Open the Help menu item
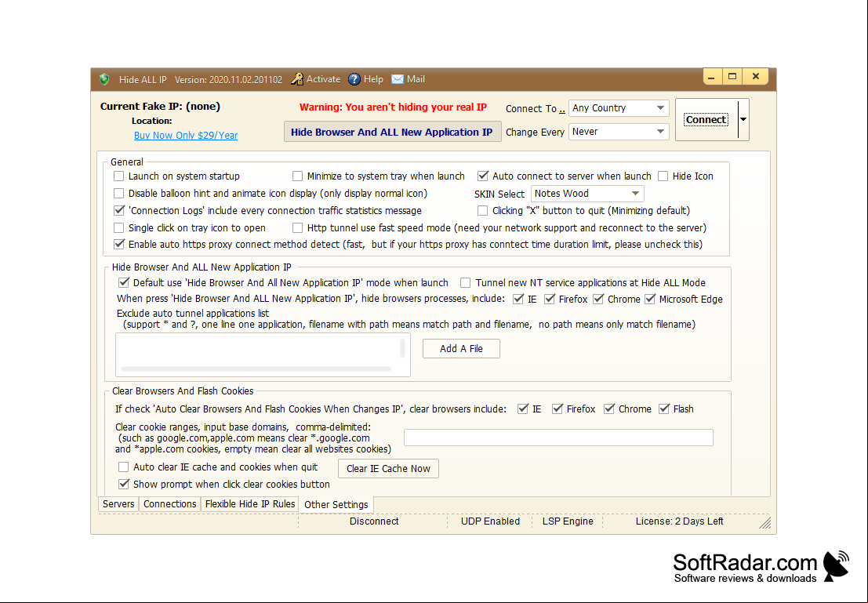 click(x=373, y=79)
